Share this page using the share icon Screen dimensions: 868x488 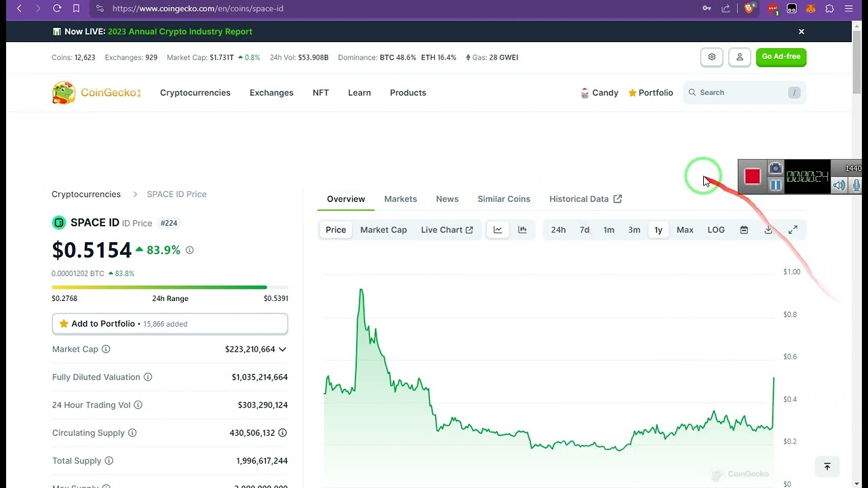[726, 8]
